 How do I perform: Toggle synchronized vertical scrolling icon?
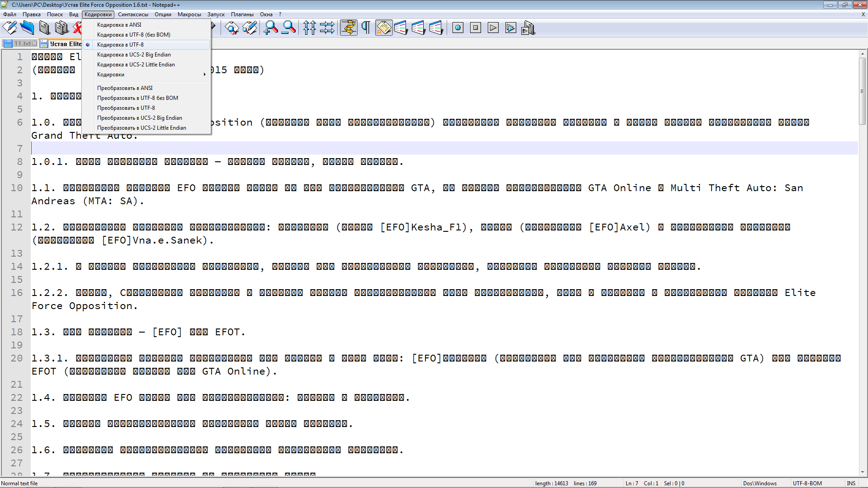tap(310, 28)
